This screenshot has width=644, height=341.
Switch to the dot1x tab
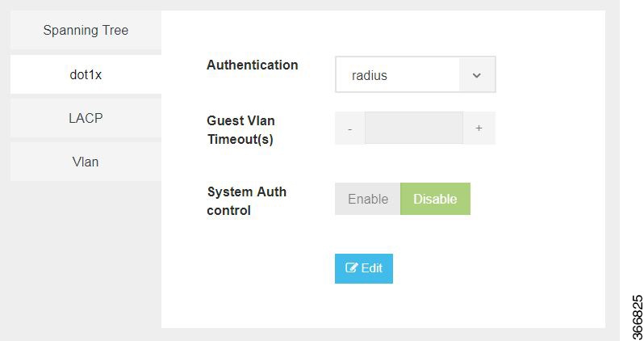click(x=86, y=74)
